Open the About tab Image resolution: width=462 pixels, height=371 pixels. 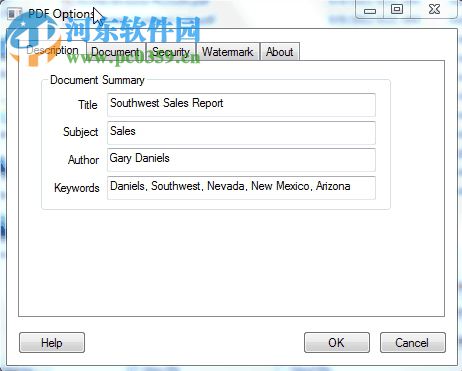coord(280,52)
